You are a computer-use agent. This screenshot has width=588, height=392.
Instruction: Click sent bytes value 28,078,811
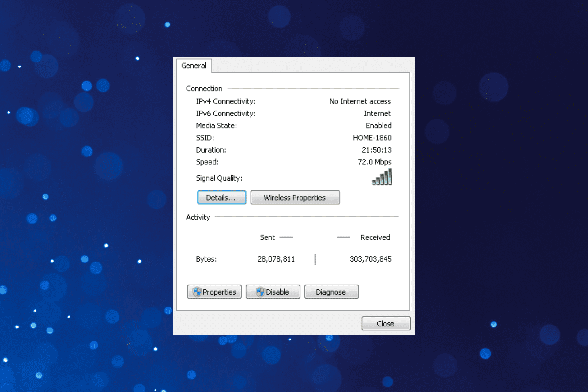click(276, 259)
